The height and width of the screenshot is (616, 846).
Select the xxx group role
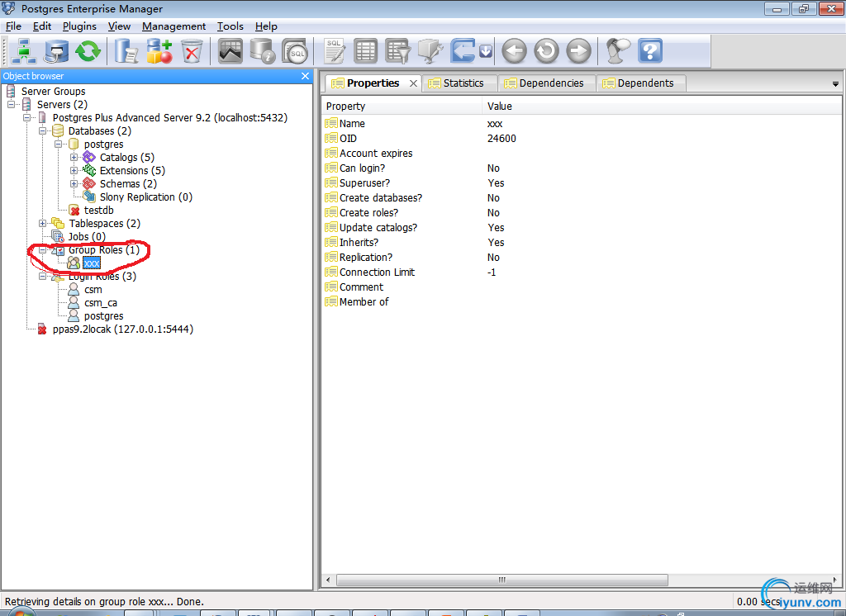pyautogui.click(x=92, y=263)
